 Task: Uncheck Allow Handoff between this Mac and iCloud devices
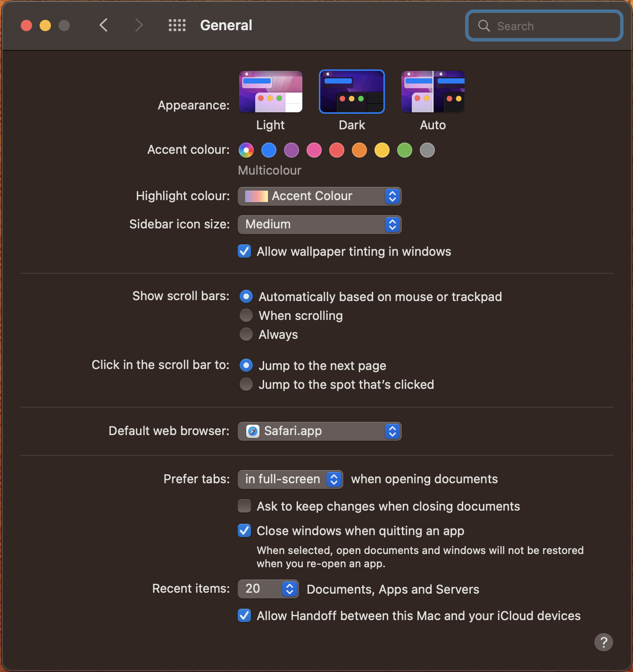tap(244, 615)
